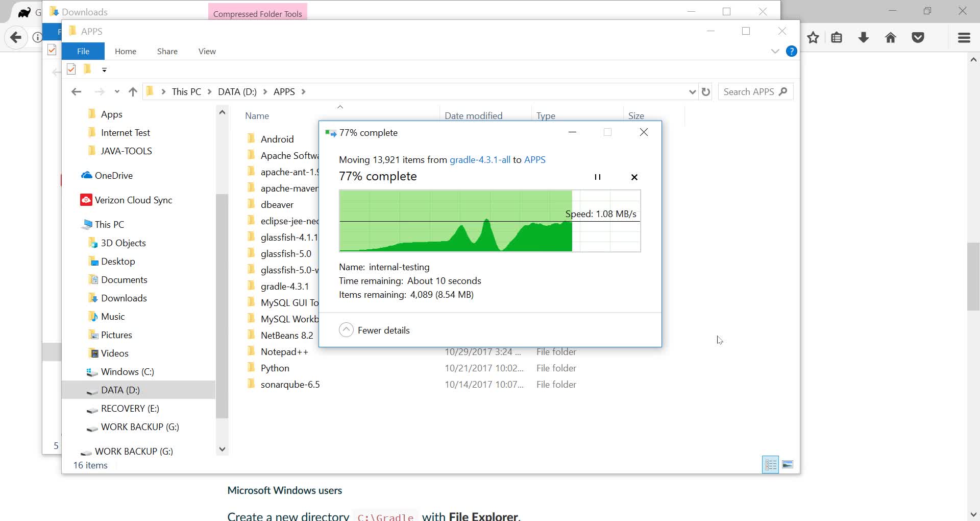Select details view in status bar

coord(771,465)
